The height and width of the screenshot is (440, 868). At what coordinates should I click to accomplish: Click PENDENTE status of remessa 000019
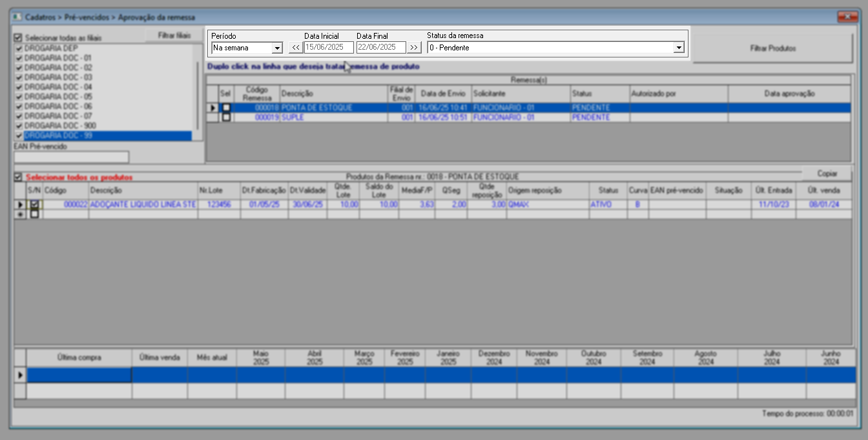tap(599, 117)
